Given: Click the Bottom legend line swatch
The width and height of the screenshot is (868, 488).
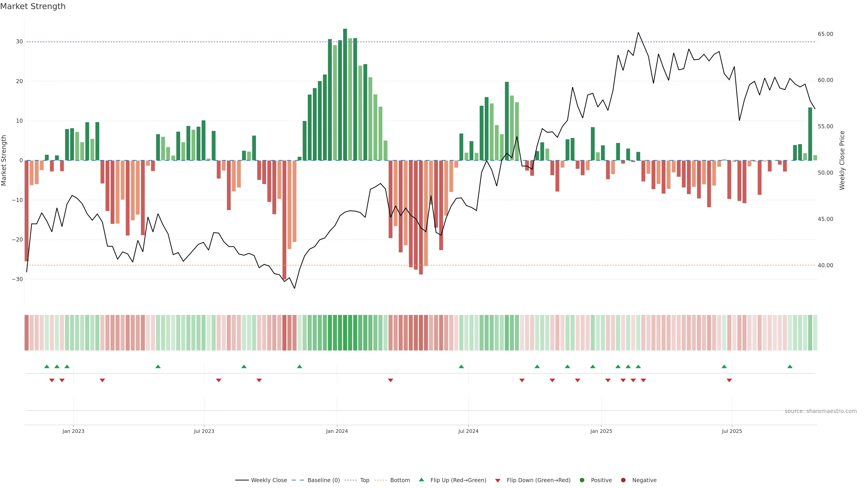Looking at the screenshot, I should 380,480.
